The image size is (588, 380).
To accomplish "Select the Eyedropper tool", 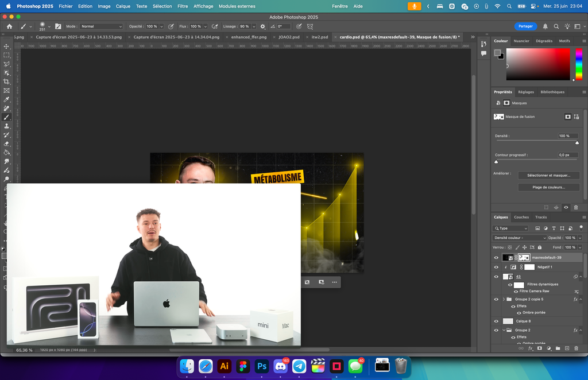I will tap(6, 100).
